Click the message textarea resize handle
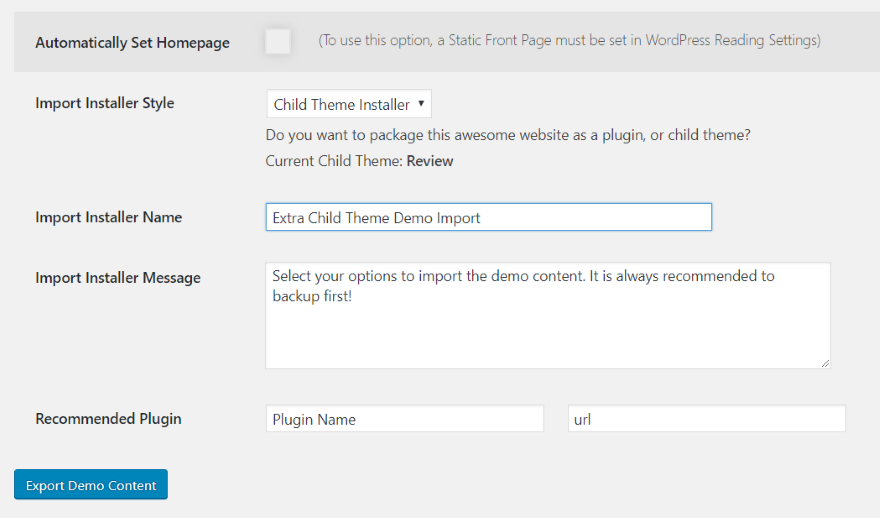Screen dimensions: 880x518 pos(825,363)
